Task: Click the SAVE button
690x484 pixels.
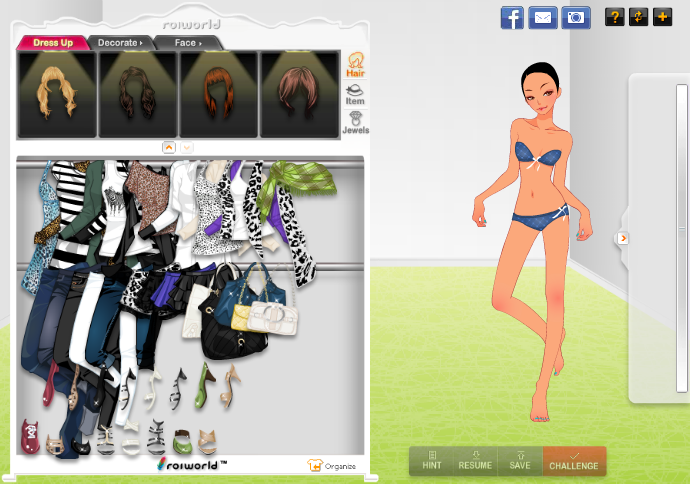Action: 520,460
